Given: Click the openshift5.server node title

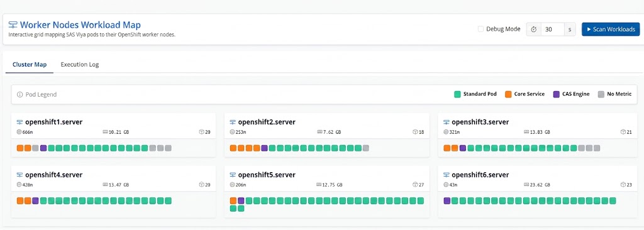Looking at the screenshot, I should point(267,175).
